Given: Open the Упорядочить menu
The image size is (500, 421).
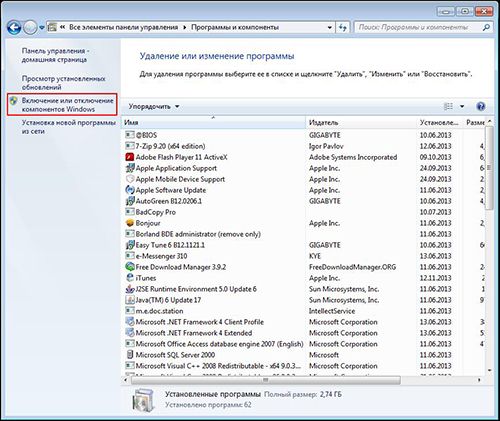Looking at the screenshot, I should [154, 107].
